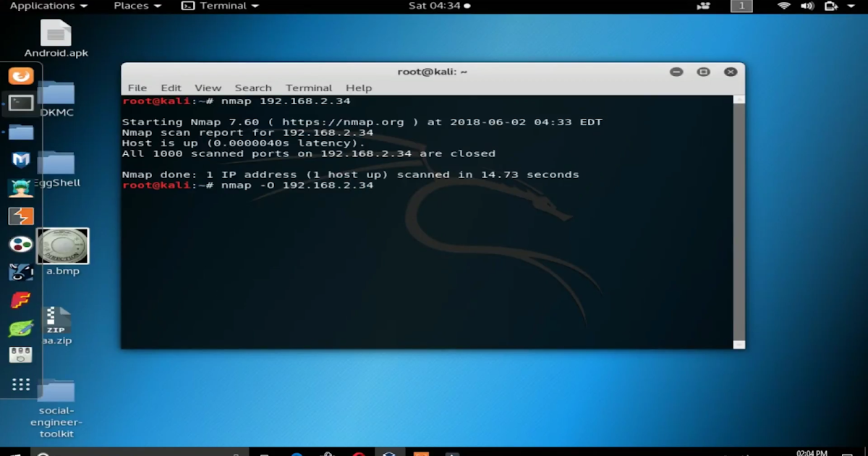
Task: Click the screen recorder icon in top bar
Action: (x=703, y=6)
